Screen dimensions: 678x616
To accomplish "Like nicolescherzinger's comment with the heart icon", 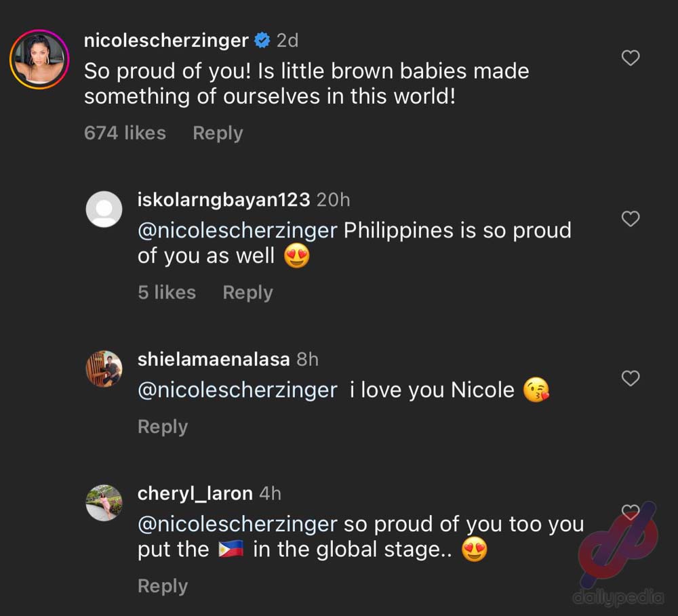I will point(631,58).
